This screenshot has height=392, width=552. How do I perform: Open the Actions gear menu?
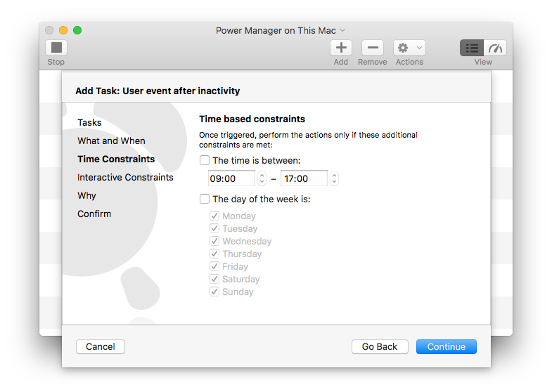tap(409, 48)
